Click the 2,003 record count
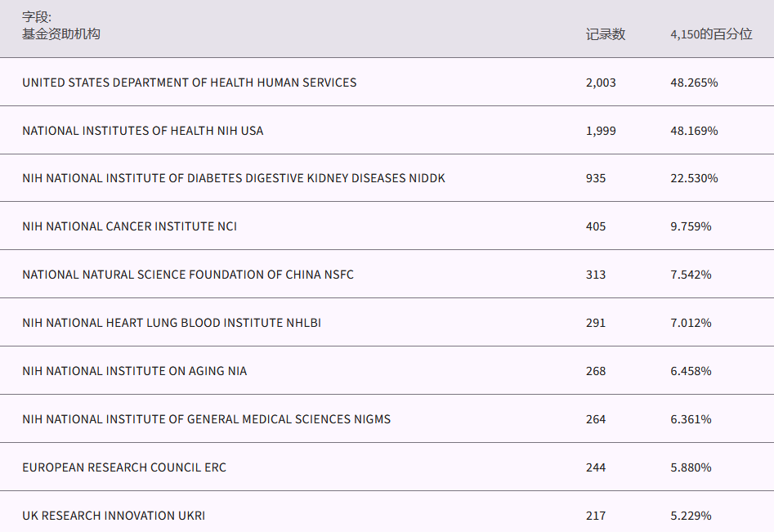The width and height of the screenshot is (774, 532). (601, 83)
